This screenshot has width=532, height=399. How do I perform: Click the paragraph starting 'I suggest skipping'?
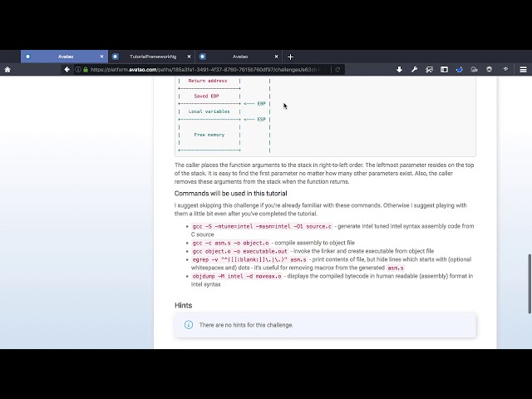[x=321, y=209]
